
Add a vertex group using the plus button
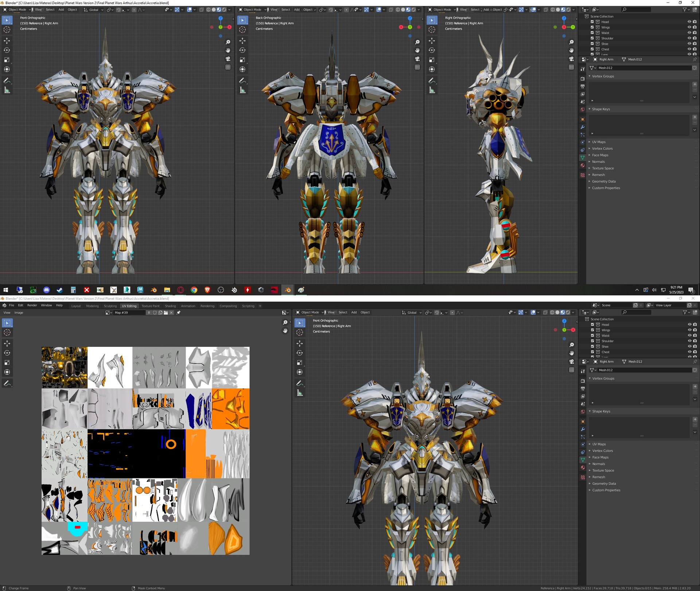(695, 84)
